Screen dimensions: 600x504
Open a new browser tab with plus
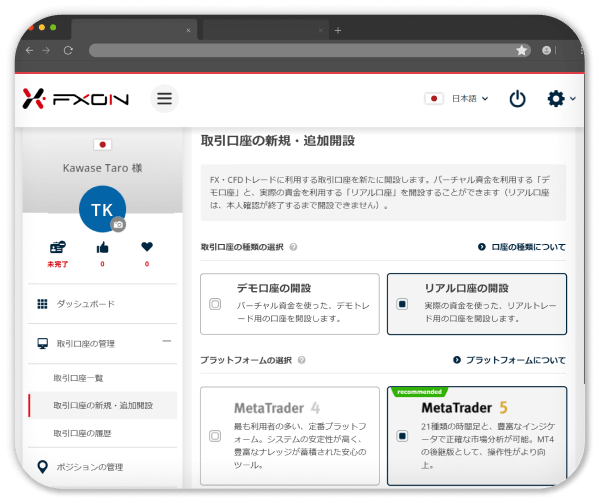click(x=338, y=30)
